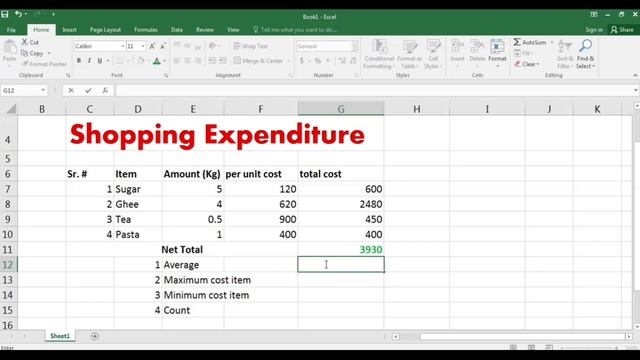
Task: Decrease font size with the smaller A icon
Action: pyautogui.click(x=162, y=46)
